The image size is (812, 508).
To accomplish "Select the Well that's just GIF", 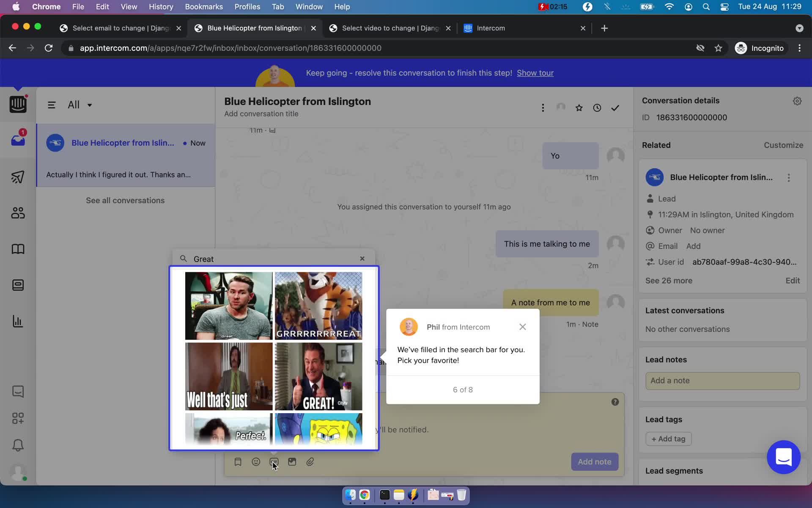I will tap(229, 376).
